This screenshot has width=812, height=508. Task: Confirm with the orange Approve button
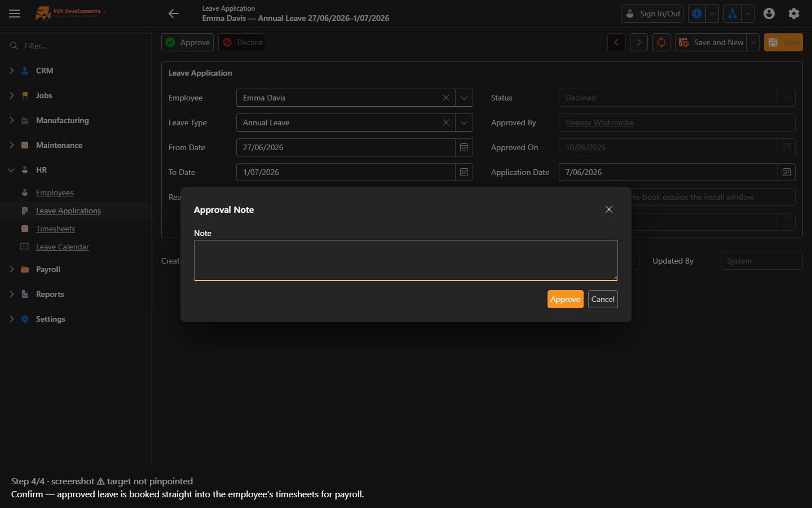click(x=566, y=299)
